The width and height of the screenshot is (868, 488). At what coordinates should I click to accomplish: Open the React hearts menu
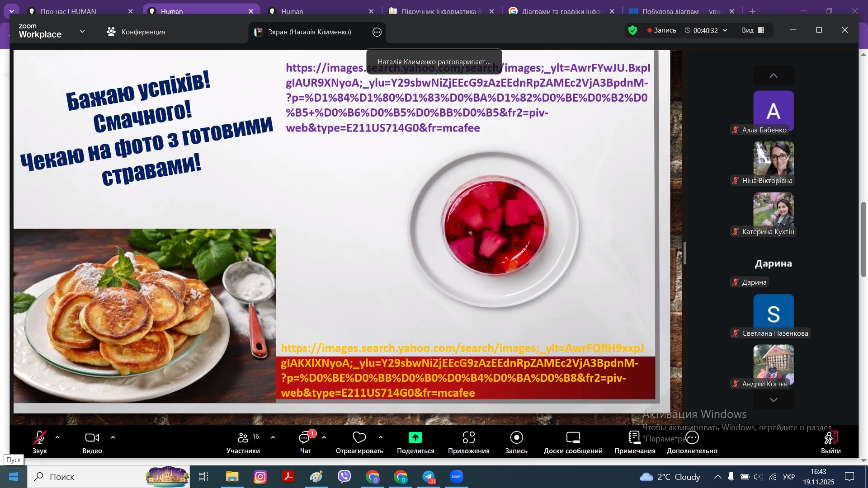pyautogui.click(x=359, y=438)
